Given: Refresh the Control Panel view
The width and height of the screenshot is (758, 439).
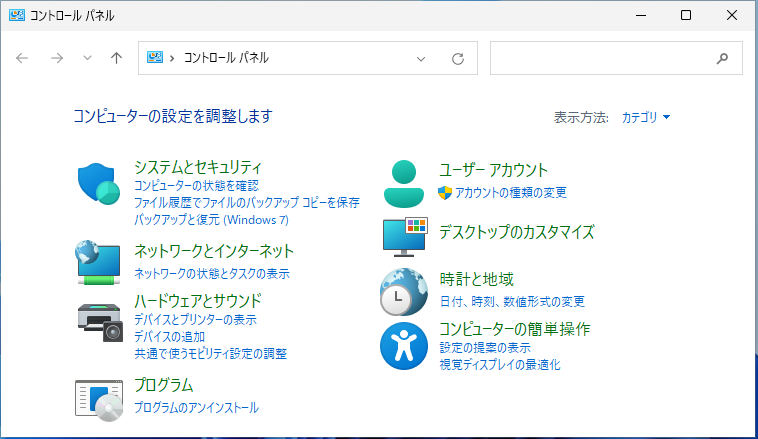Looking at the screenshot, I should 458,59.
